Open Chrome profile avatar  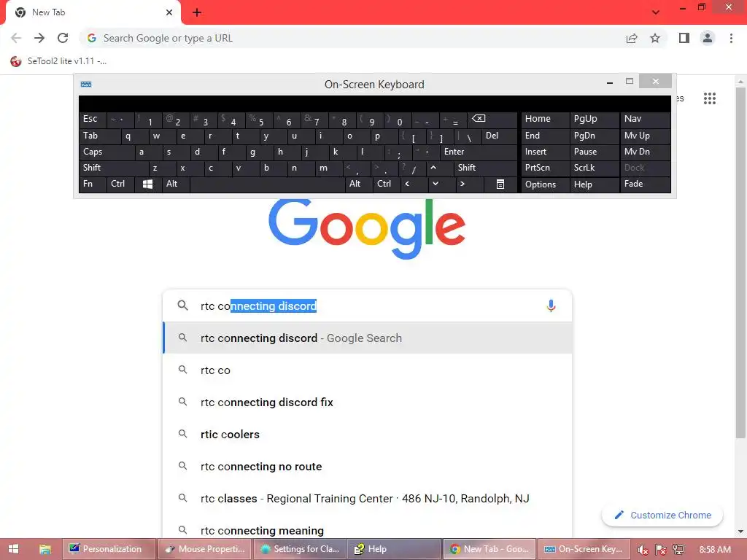pos(708,38)
